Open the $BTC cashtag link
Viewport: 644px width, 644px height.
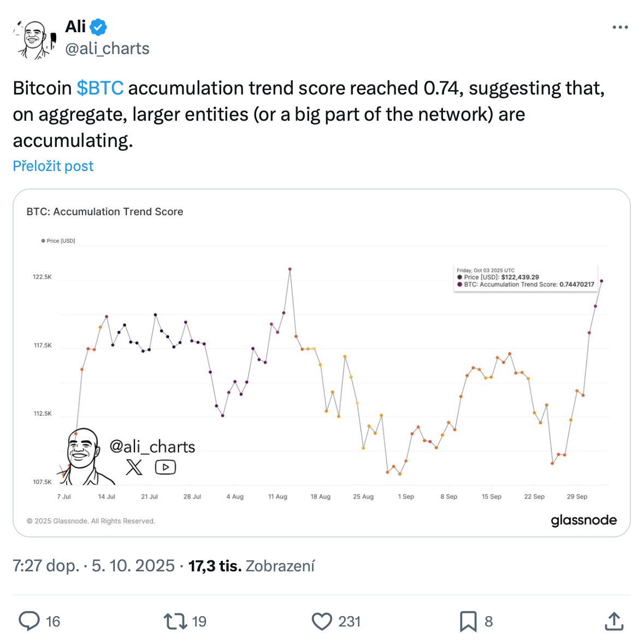point(100,88)
